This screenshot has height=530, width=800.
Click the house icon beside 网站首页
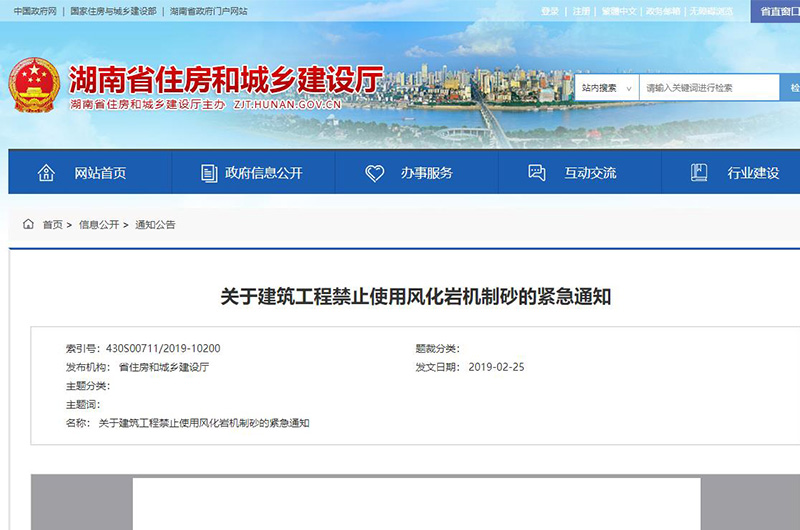(x=46, y=173)
